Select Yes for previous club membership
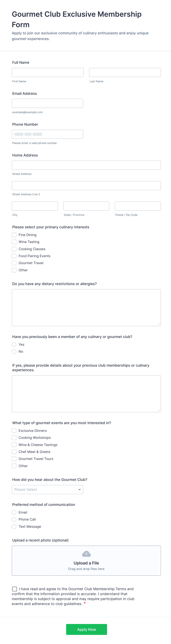The width and height of the screenshot is (171, 644). [x=14, y=344]
